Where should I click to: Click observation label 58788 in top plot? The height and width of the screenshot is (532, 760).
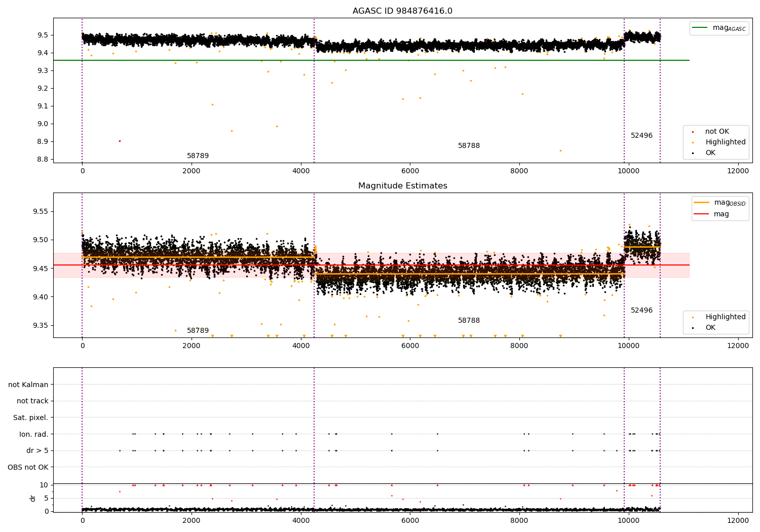pos(469,146)
